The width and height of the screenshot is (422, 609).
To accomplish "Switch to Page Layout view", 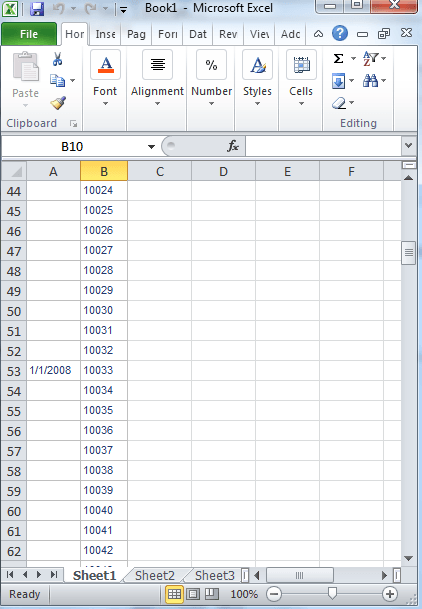I will [x=193, y=594].
